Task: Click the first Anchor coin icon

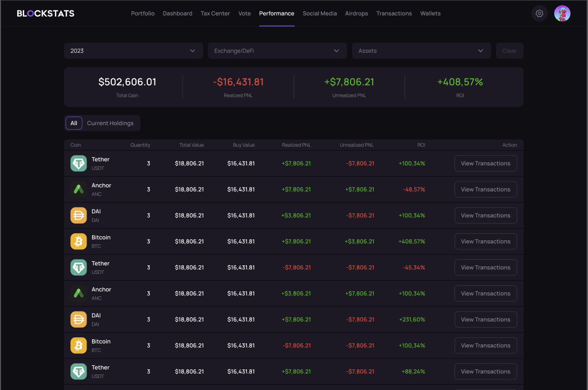Action: click(x=78, y=189)
